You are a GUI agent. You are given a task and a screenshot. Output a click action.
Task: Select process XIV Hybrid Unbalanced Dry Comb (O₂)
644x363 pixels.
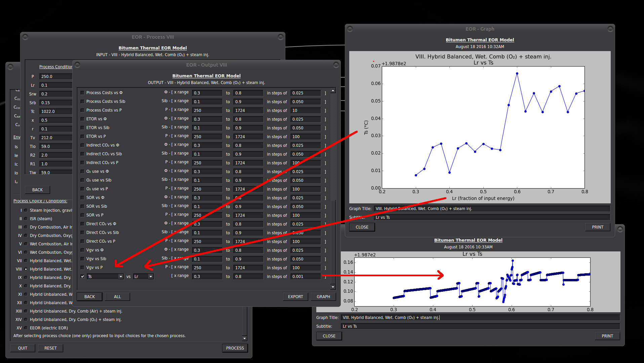(26, 320)
